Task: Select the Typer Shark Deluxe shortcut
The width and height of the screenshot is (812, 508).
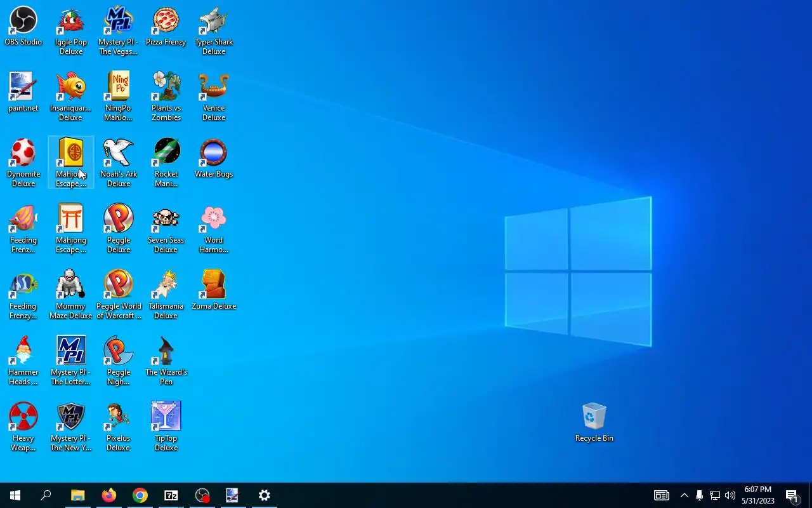Action: coord(214,31)
